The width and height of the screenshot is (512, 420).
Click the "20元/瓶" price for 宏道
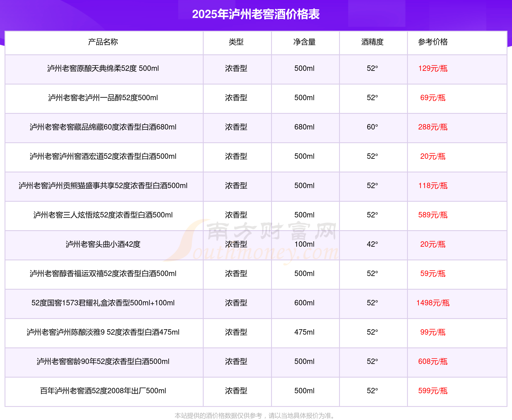[433, 156]
